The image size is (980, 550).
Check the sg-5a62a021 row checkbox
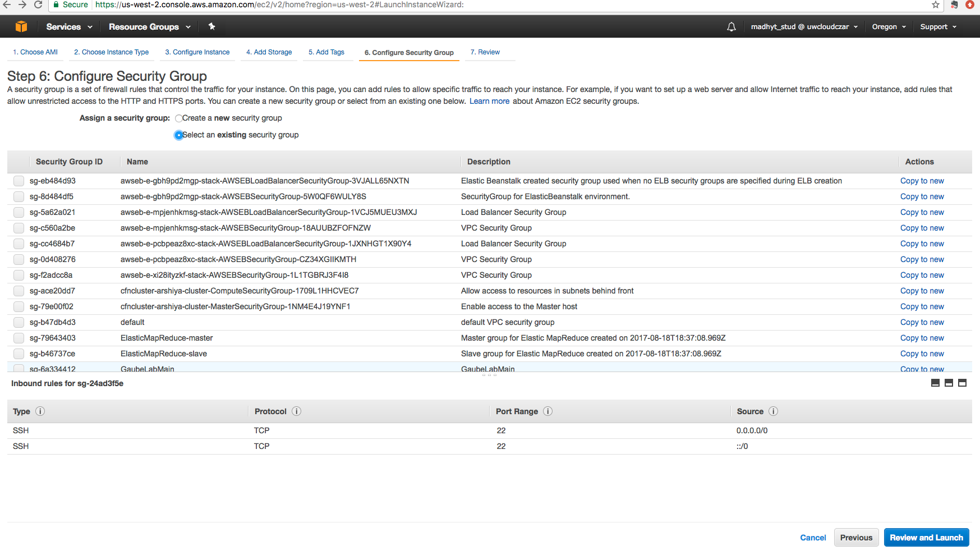coord(19,213)
